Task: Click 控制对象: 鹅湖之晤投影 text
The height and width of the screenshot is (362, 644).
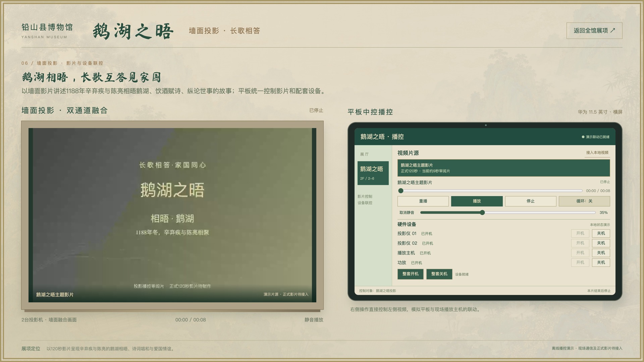Action: (x=378, y=291)
